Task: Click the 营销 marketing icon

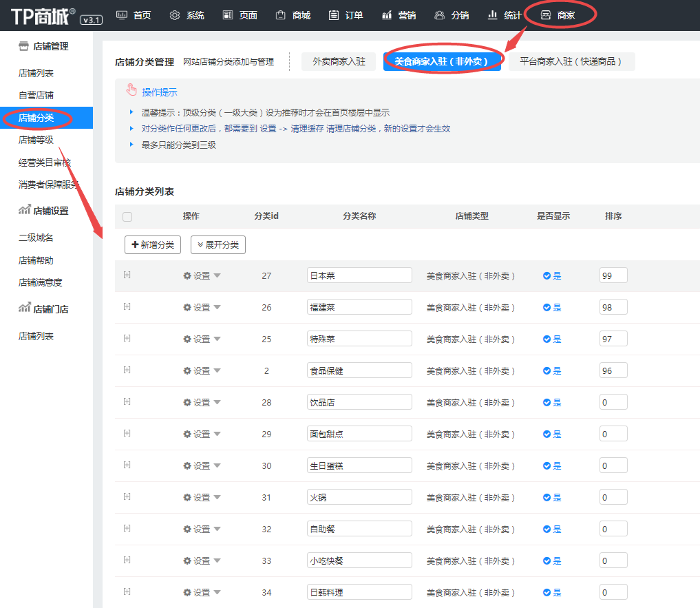Action: click(386, 14)
